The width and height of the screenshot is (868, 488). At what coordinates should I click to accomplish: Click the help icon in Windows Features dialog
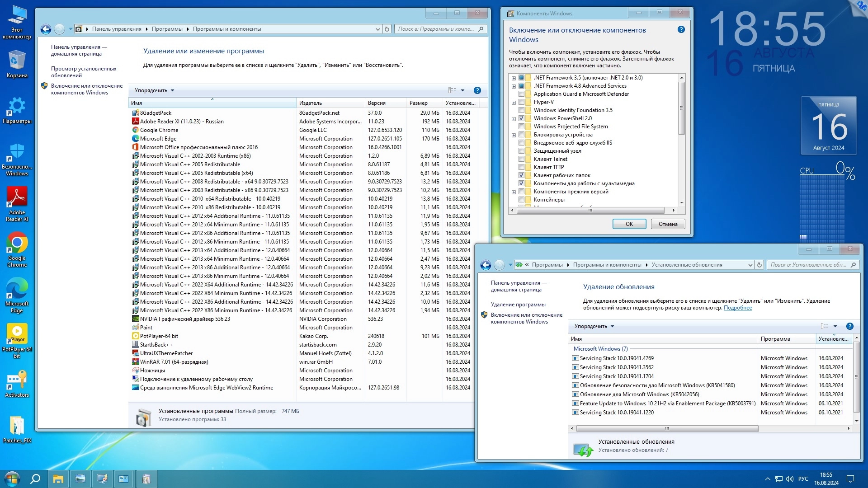point(681,30)
